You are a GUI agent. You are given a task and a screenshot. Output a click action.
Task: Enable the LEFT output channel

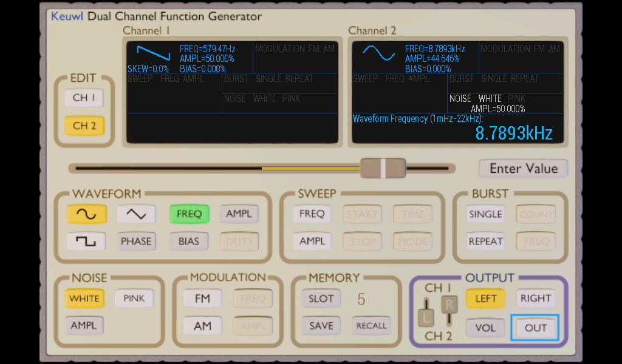(x=485, y=298)
